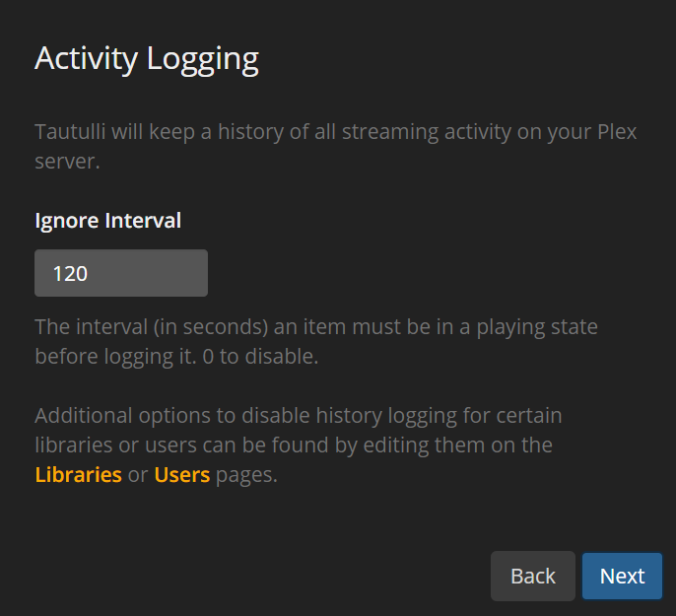Click the word 'or' between Libraries and Users
The width and height of the screenshot is (676, 616).
(138, 475)
